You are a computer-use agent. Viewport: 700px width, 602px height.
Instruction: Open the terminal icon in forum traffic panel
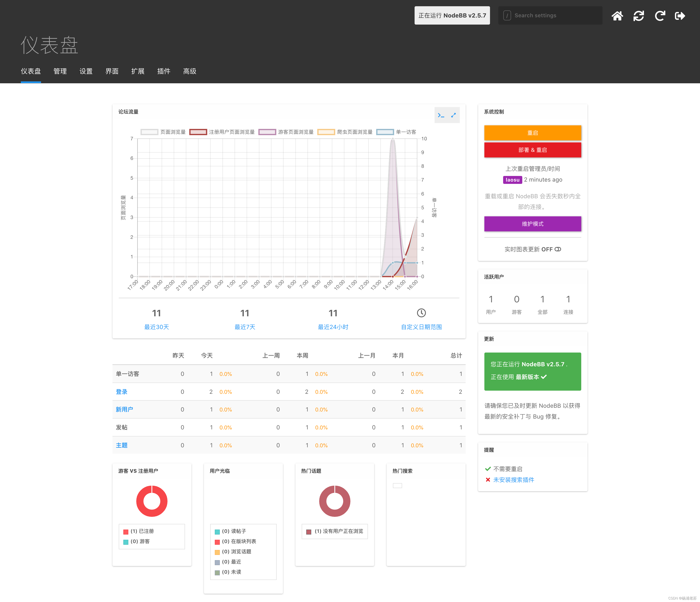[441, 116]
